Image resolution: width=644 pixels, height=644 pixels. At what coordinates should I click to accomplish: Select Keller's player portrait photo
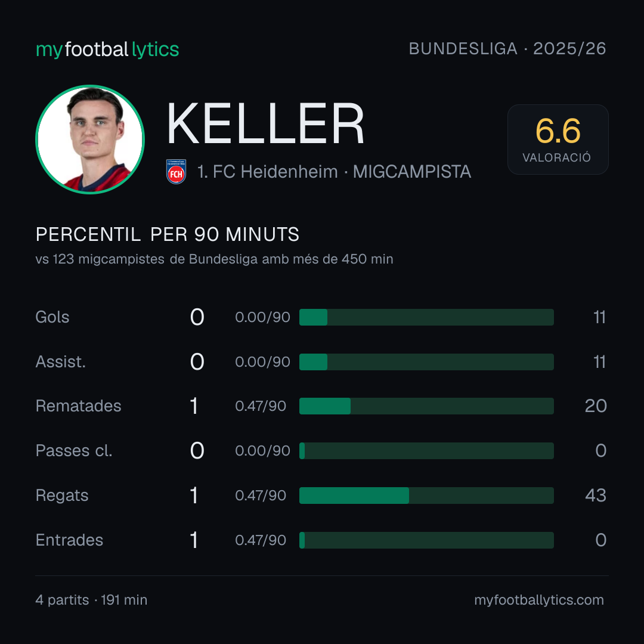90,139
